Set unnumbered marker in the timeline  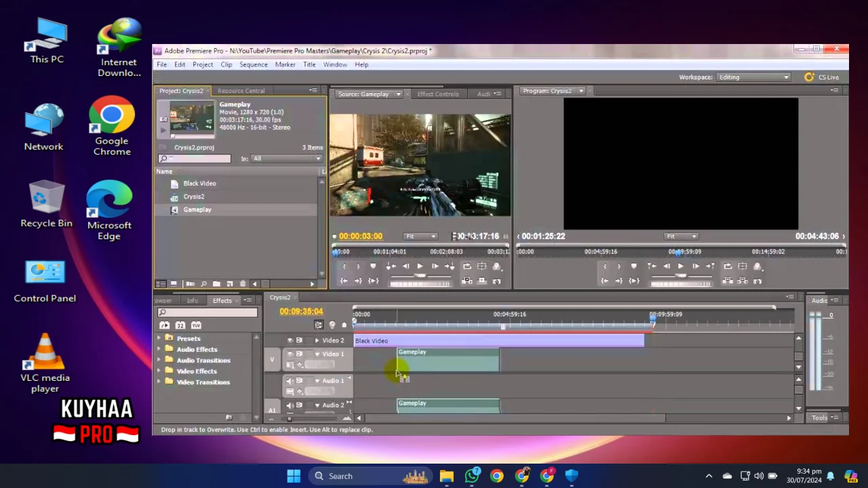344,325
